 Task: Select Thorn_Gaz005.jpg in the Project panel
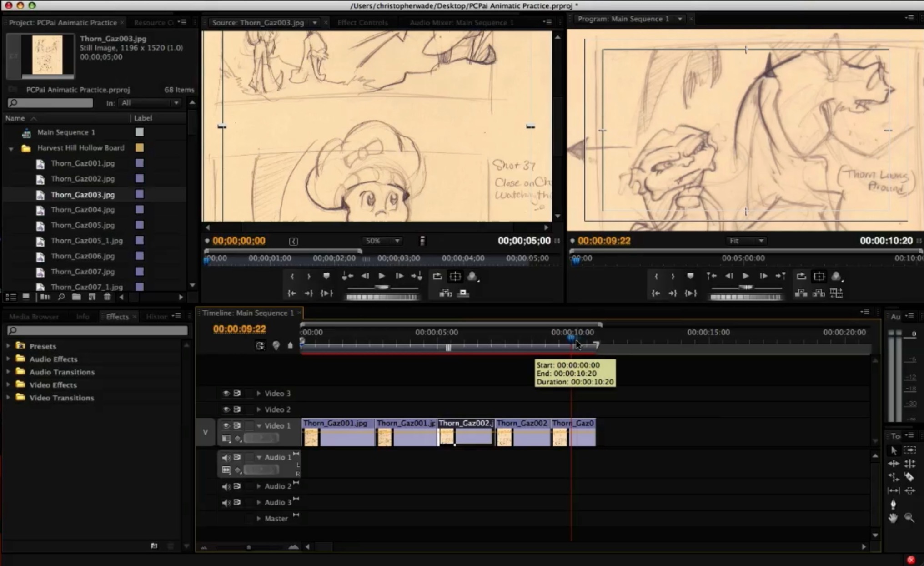coord(83,225)
